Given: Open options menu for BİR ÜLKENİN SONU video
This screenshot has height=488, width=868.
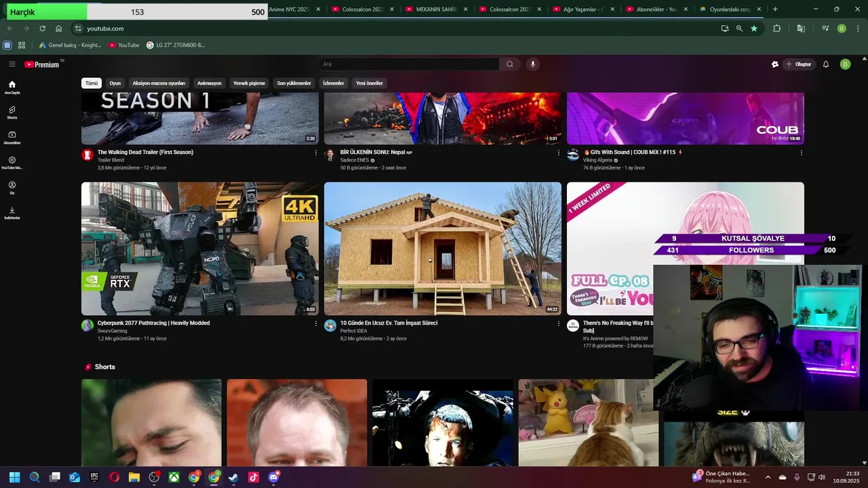Looking at the screenshot, I should click(x=558, y=153).
